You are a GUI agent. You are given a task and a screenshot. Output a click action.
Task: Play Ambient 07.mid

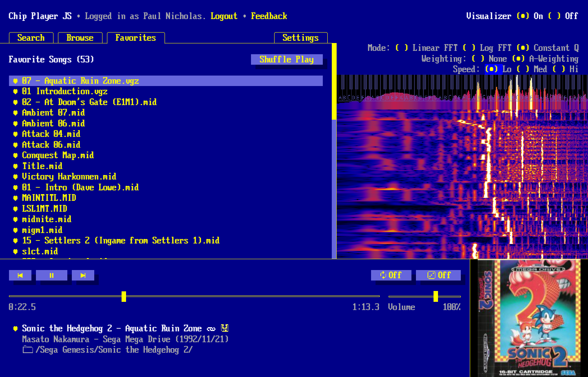(x=53, y=113)
